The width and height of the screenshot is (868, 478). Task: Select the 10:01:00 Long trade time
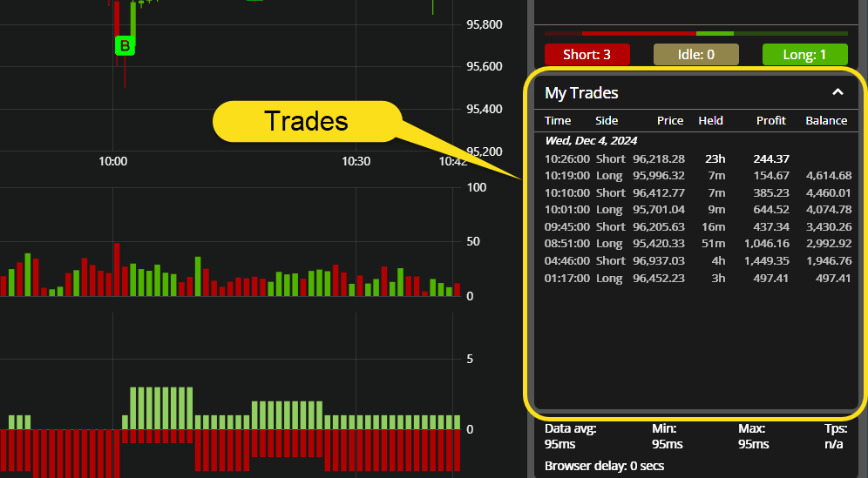tap(566, 210)
